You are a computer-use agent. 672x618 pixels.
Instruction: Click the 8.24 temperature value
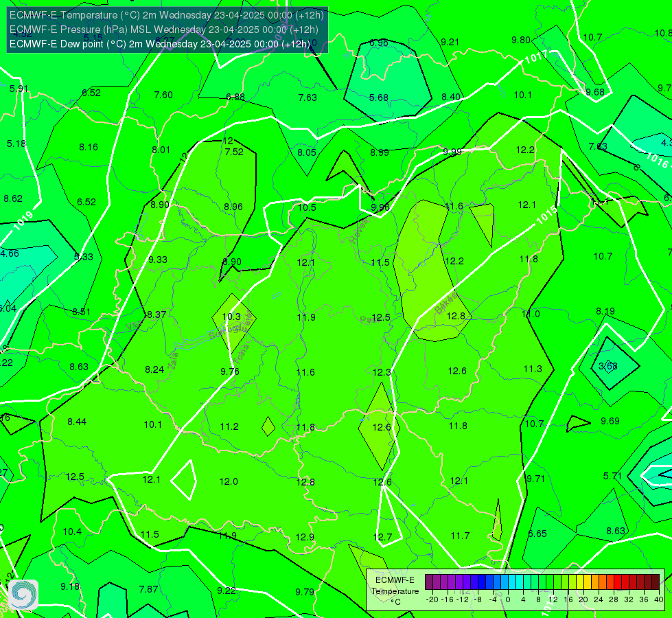pyautogui.click(x=154, y=369)
